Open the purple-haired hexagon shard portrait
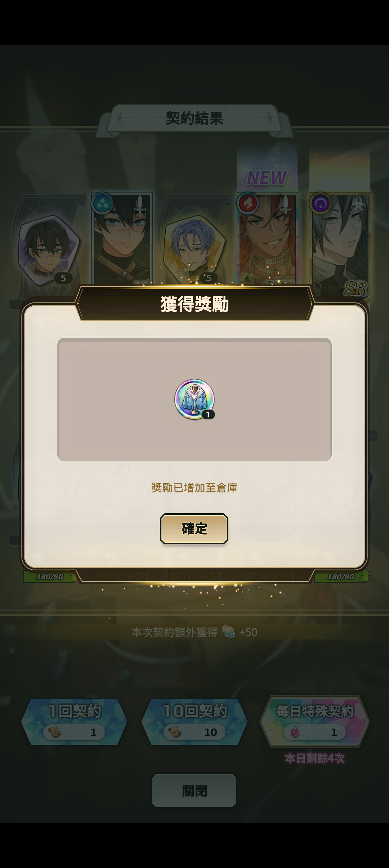 pyautogui.click(x=194, y=251)
